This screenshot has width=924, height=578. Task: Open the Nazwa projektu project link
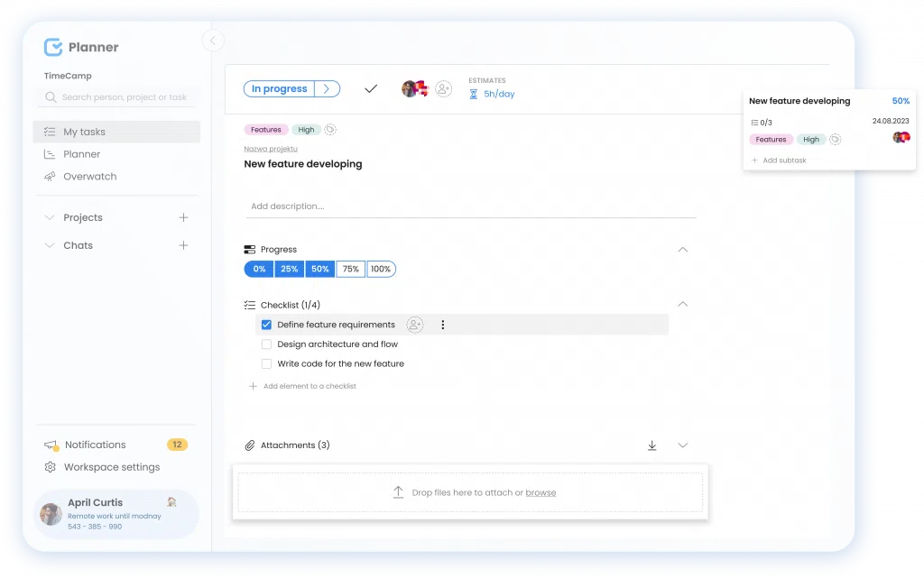click(271, 149)
